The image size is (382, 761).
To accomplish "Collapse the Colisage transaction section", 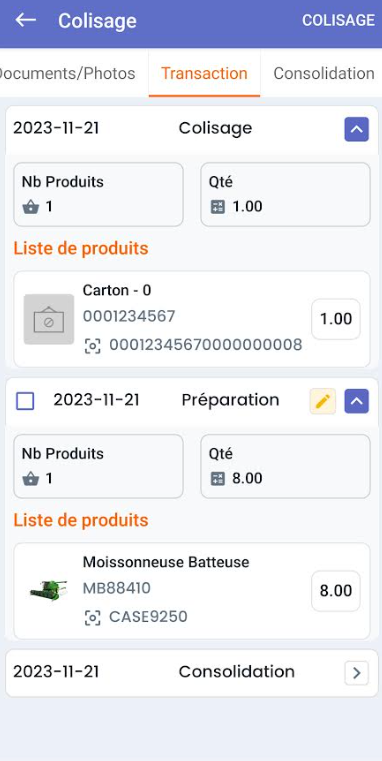I will [x=357, y=130].
